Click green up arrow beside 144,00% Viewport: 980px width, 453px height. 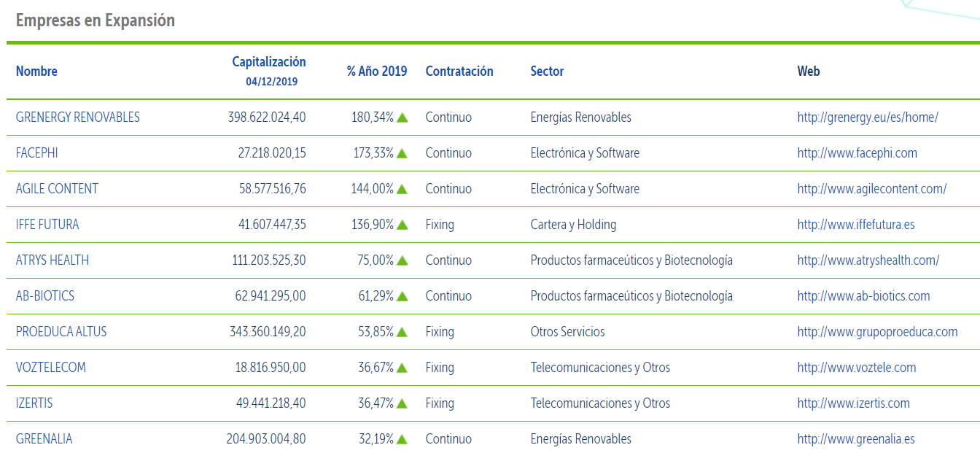pos(402,189)
